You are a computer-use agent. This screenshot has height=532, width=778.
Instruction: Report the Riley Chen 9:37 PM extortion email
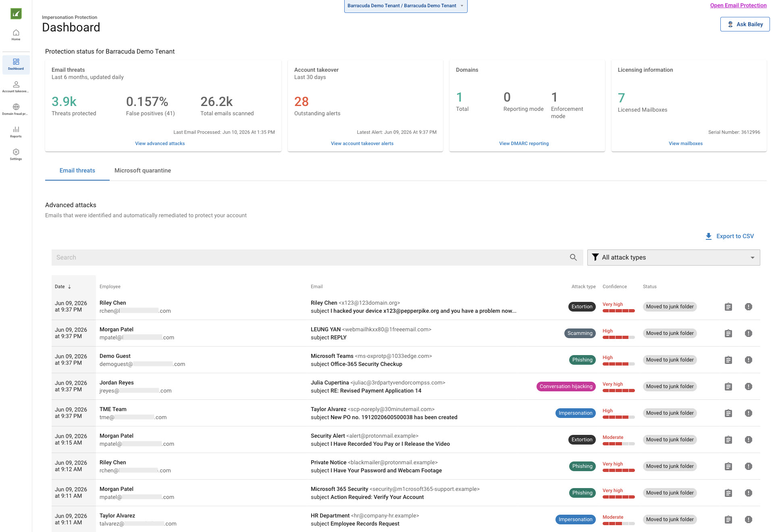point(749,307)
